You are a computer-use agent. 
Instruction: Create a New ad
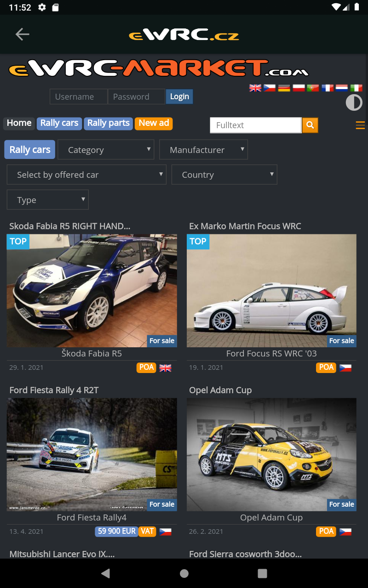click(154, 123)
